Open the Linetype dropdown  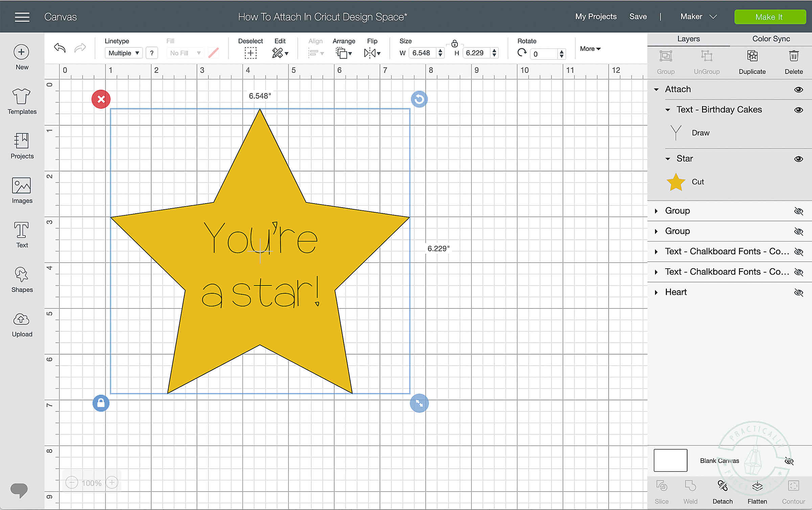click(123, 53)
